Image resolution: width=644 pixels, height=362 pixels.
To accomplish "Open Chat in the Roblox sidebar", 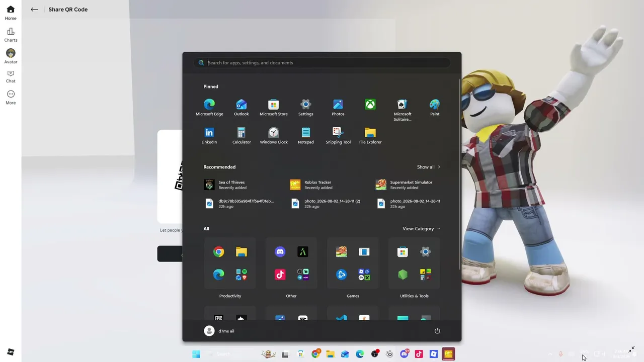I will tap(11, 76).
